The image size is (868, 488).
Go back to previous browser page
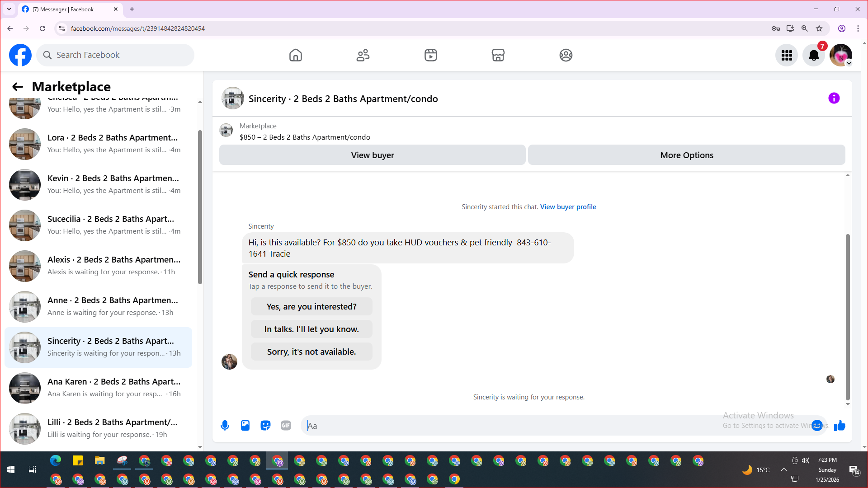point(10,28)
